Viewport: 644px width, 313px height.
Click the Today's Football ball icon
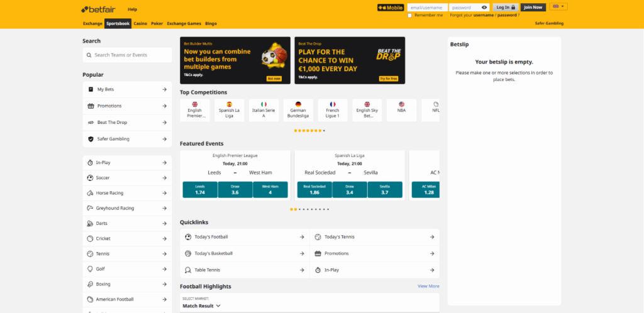(188, 237)
